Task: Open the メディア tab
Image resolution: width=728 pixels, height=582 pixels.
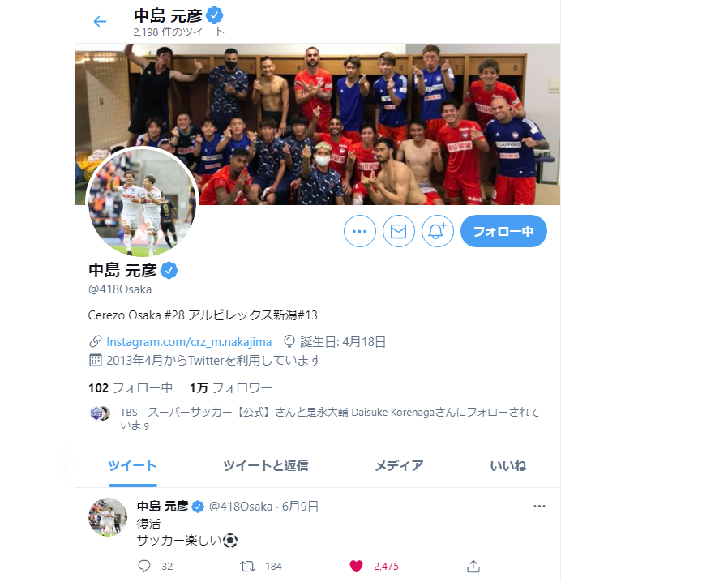Action: (x=399, y=465)
